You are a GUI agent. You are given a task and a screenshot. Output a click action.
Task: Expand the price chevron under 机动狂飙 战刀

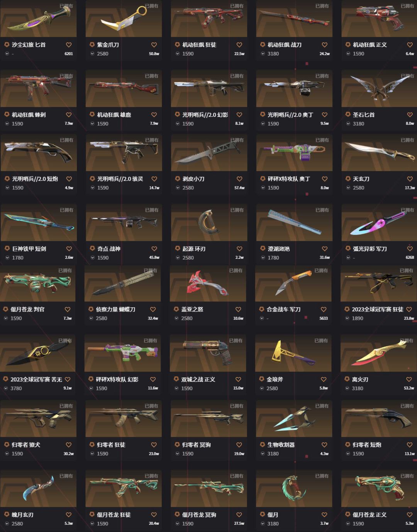pos(263,54)
